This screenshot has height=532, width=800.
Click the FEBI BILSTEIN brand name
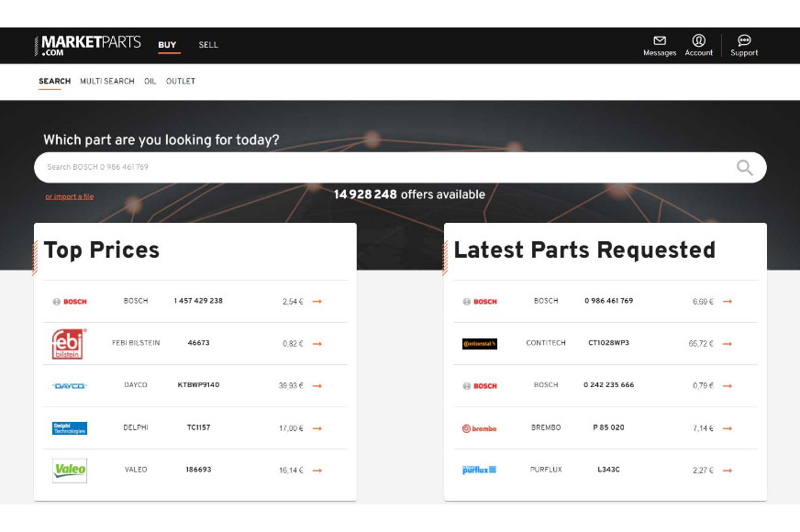pyautogui.click(x=136, y=343)
